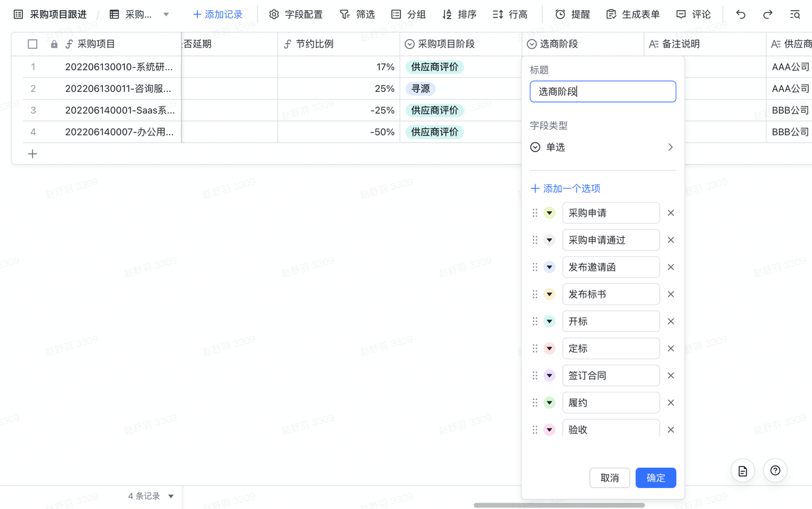812x509 pixels.
Task: Open the search records icon
Action: 795,14
